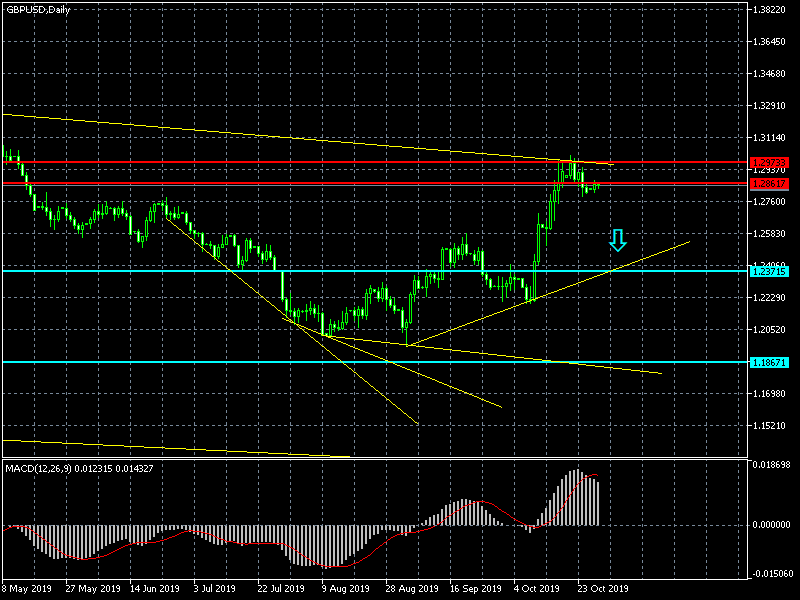Click the MACD -0.015060 scale label

[x=772, y=573]
